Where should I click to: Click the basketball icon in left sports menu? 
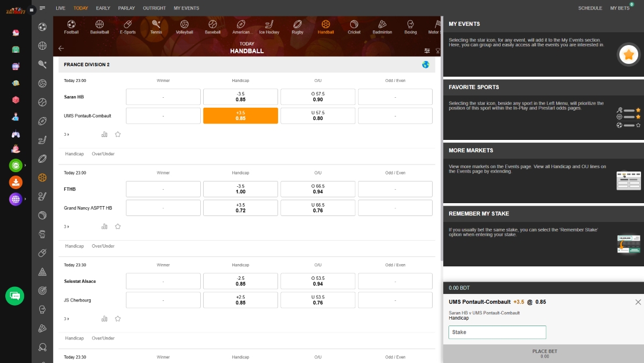[x=42, y=46]
